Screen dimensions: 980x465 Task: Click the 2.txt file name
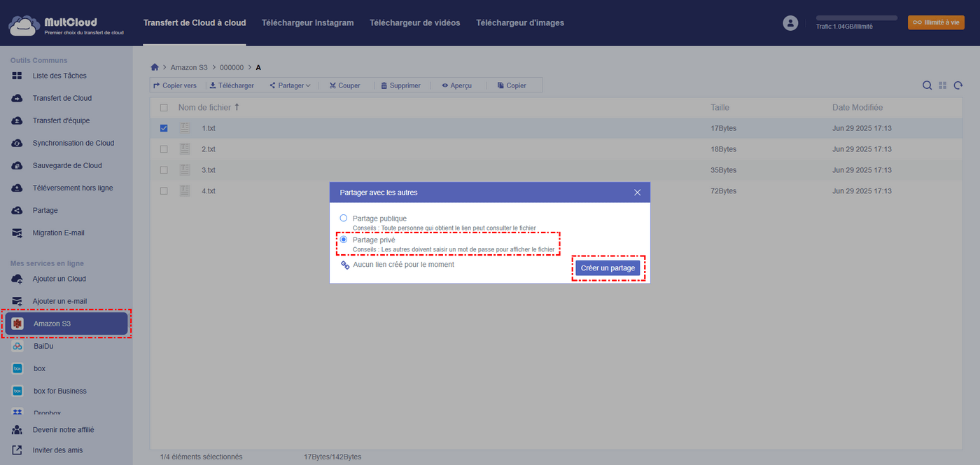coord(209,149)
